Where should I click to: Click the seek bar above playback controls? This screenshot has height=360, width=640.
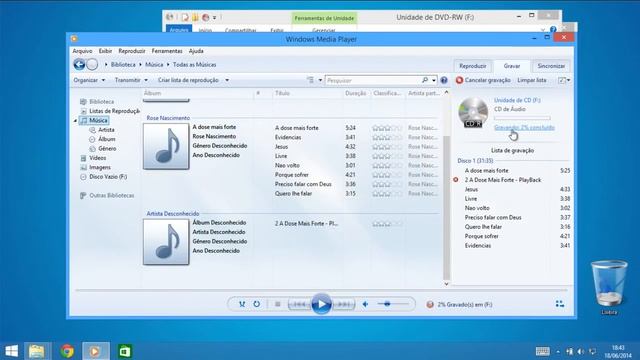(320, 290)
